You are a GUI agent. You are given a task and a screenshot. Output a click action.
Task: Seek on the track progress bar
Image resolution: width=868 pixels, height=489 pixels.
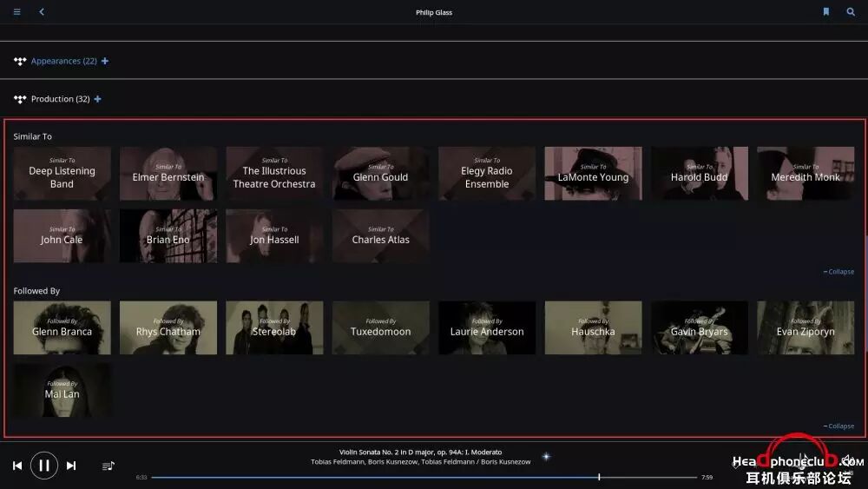coord(424,477)
